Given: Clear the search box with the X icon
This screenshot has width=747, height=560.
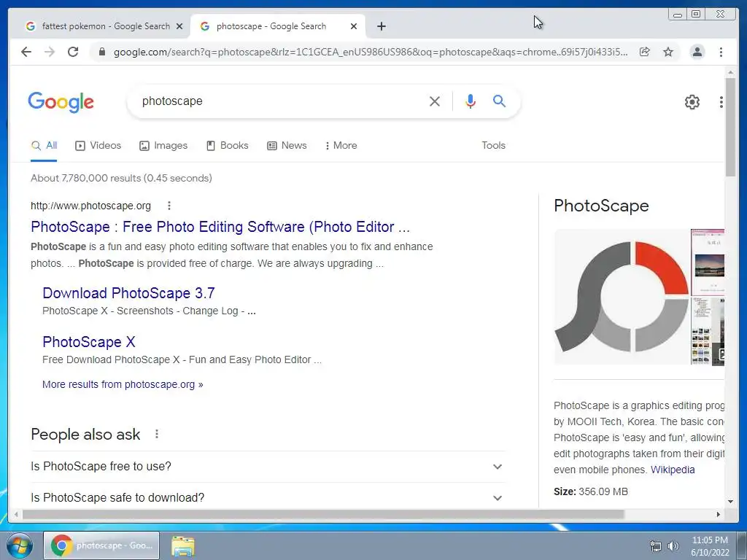Looking at the screenshot, I should point(435,101).
